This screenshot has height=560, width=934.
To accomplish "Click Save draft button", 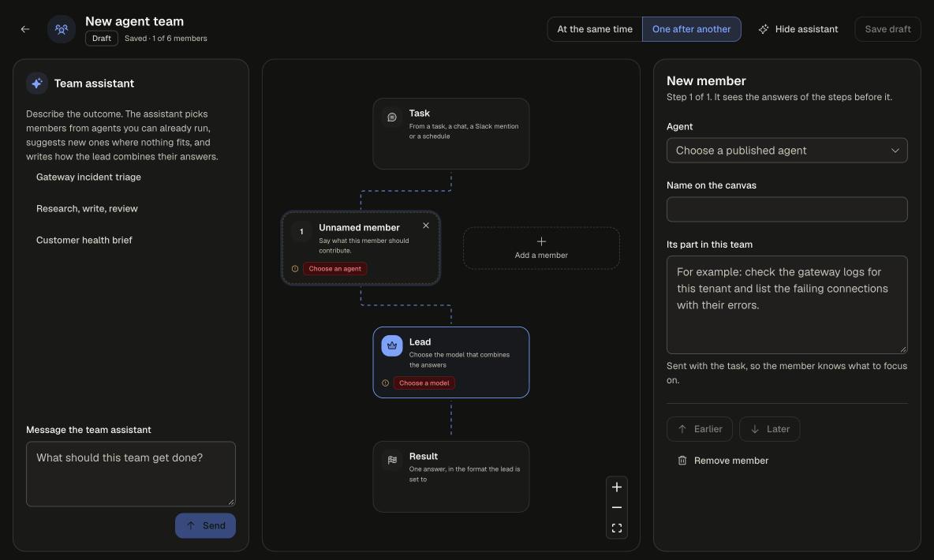I will (887, 29).
